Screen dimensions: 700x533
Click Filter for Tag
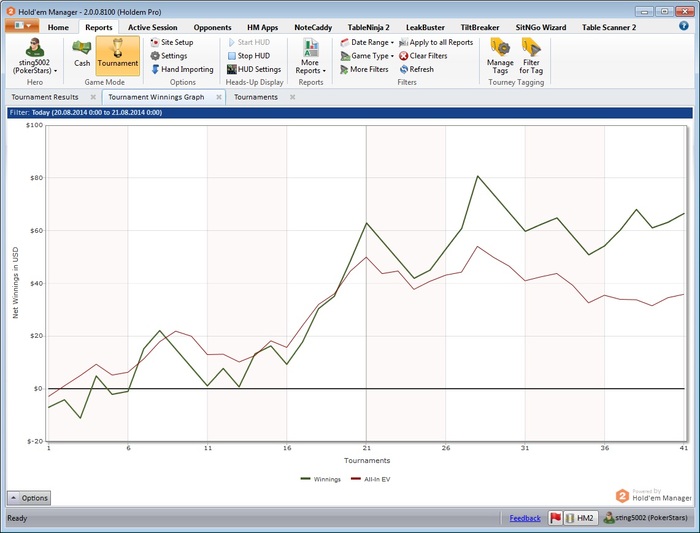pyautogui.click(x=531, y=56)
